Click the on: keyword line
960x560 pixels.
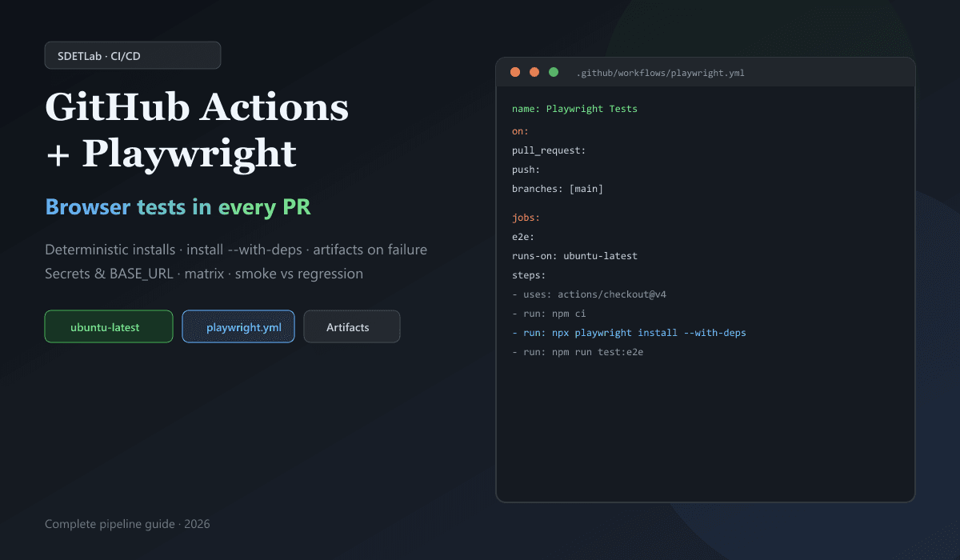click(520, 130)
